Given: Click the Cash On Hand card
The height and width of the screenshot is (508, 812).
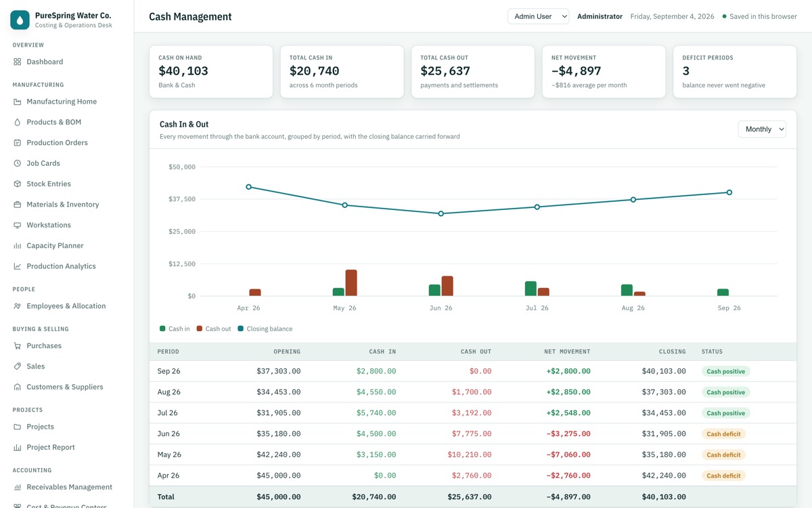Looking at the screenshot, I should point(211,72).
